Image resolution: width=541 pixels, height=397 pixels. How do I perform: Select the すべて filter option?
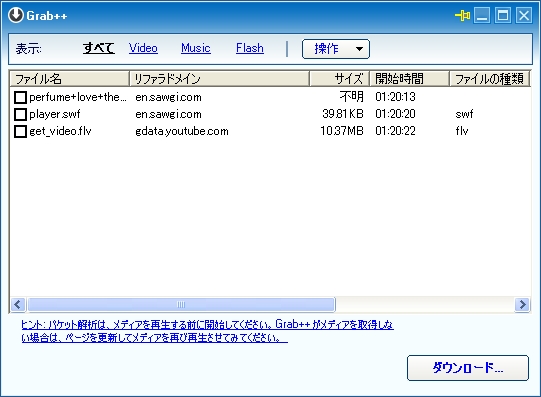pos(99,48)
